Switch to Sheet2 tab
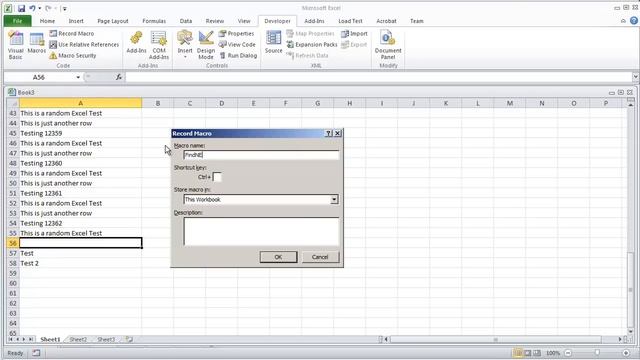640x360 pixels. (x=78, y=339)
